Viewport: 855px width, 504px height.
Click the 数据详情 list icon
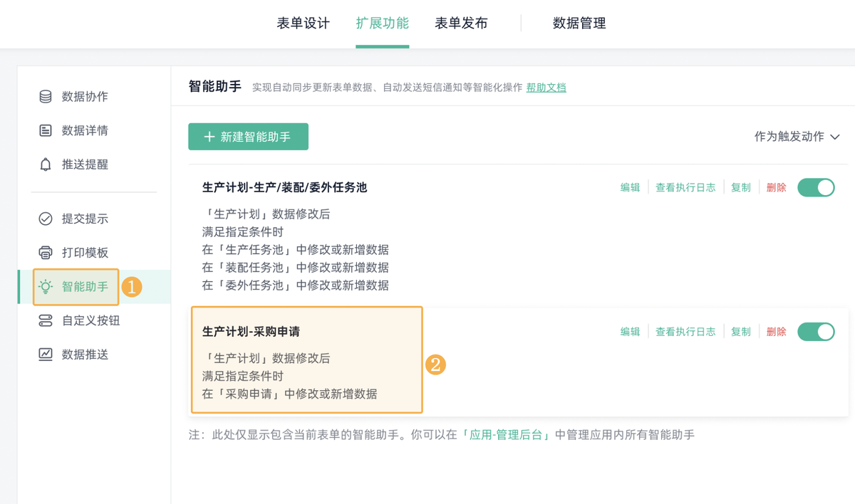tap(46, 130)
